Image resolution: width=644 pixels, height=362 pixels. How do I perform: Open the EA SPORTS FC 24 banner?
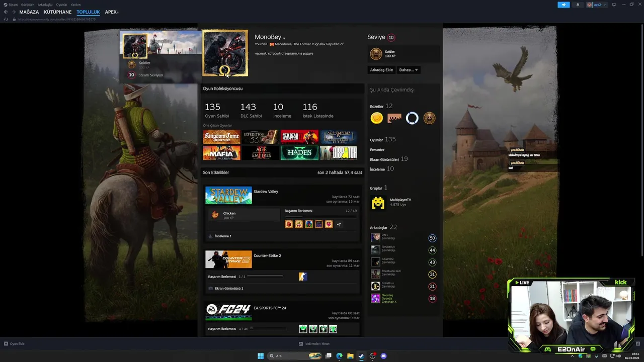point(228,312)
